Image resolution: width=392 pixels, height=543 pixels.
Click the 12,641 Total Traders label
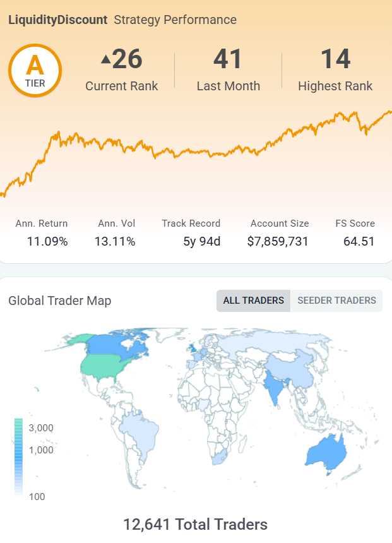pyautogui.click(x=196, y=524)
